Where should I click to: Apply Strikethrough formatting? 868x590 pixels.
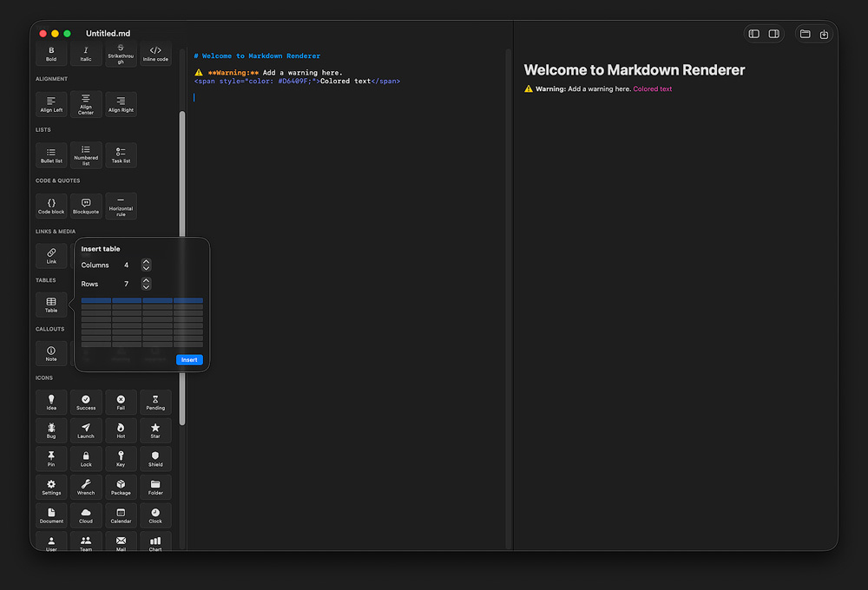tap(121, 54)
